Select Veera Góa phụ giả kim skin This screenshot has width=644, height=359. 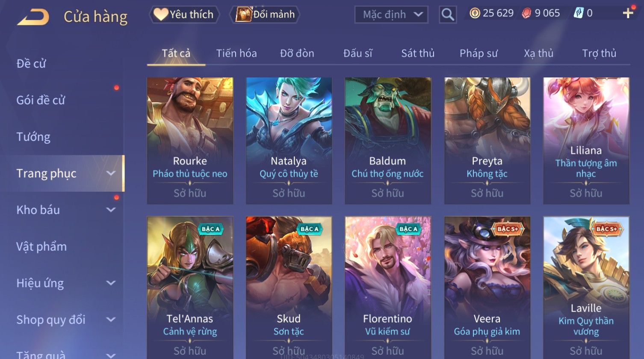click(x=487, y=288)
